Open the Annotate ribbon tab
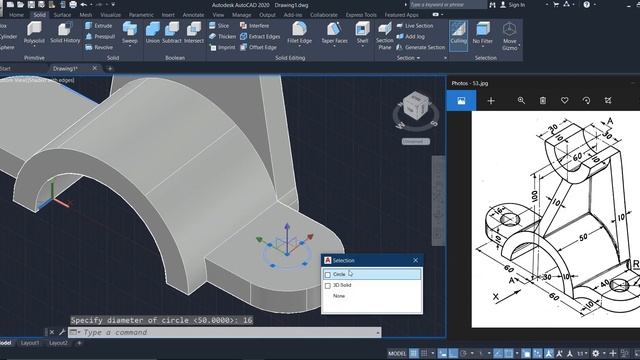The image size is (640, 360). 193,15
